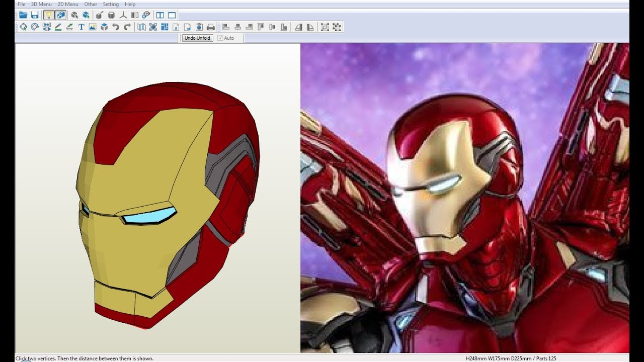This screenshot has width=644, height=362.
Task: Click the group parts icon
Action: coord(325,27)
